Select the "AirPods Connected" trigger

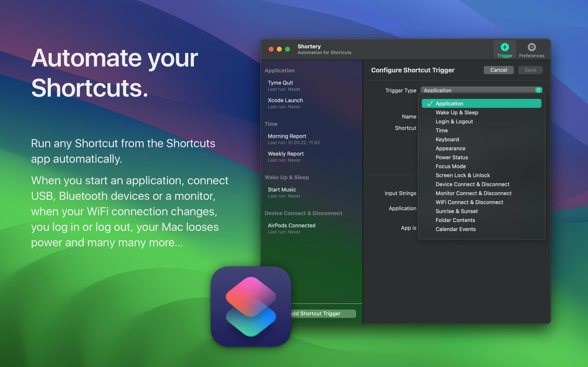[x=291, y=225]
